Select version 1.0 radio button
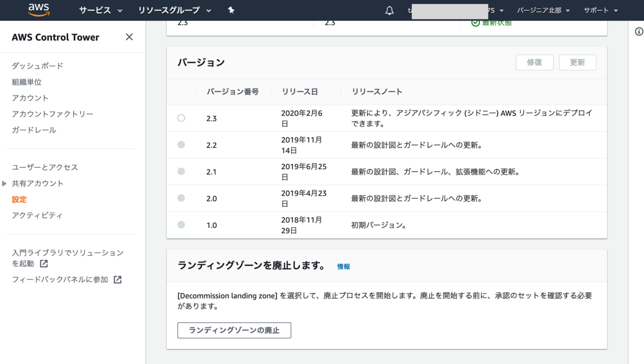The image size is (644, 364). pyautogui.click(x=181, y=225)
